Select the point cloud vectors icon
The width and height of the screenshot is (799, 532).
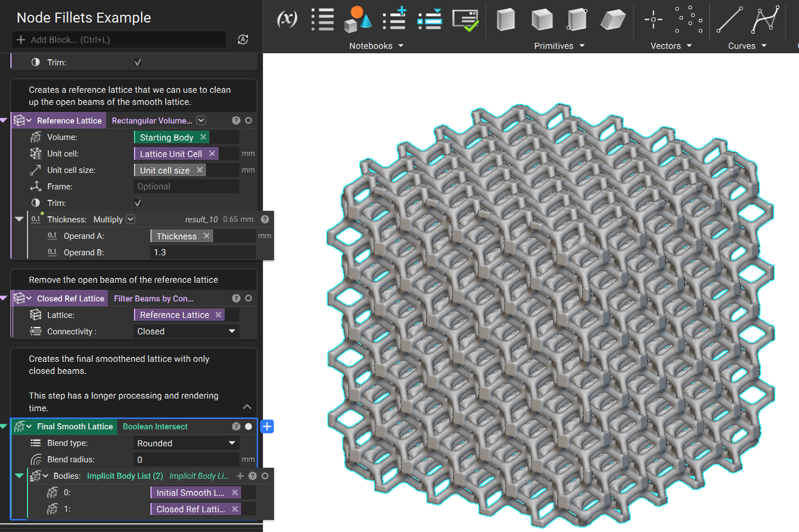(688, 19)
